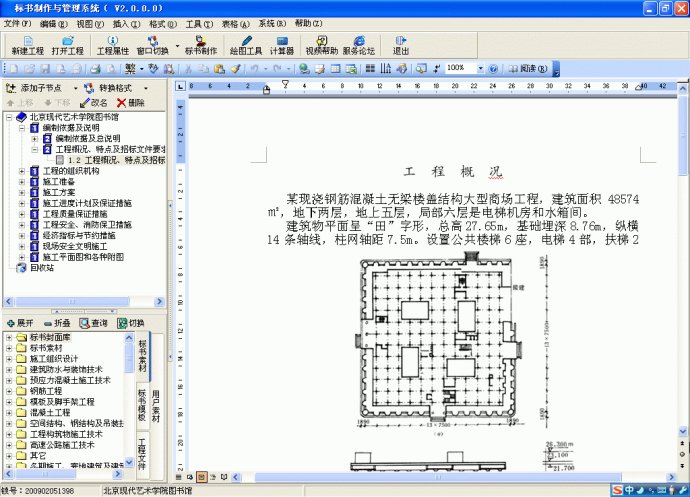Launch the 计算器 calculator
This screenshot has height=497, width=690.
coord(282,46)
